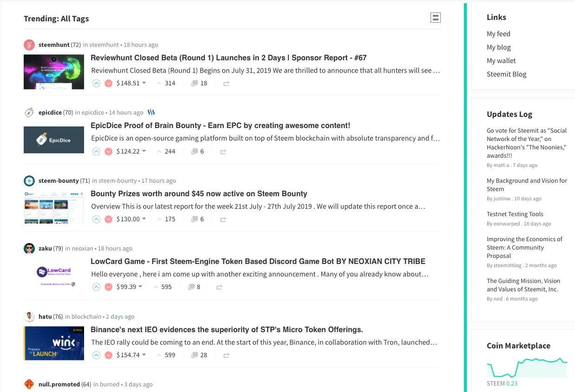Upvote the Reviewhunt Closed Beta post
This screenshot has height=392, width=575.
(96, 84)
